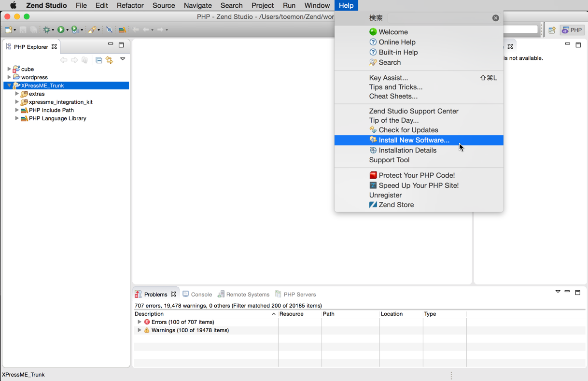
Task: Open Tips and Tricks menu entry
Action: coord(419,87)
